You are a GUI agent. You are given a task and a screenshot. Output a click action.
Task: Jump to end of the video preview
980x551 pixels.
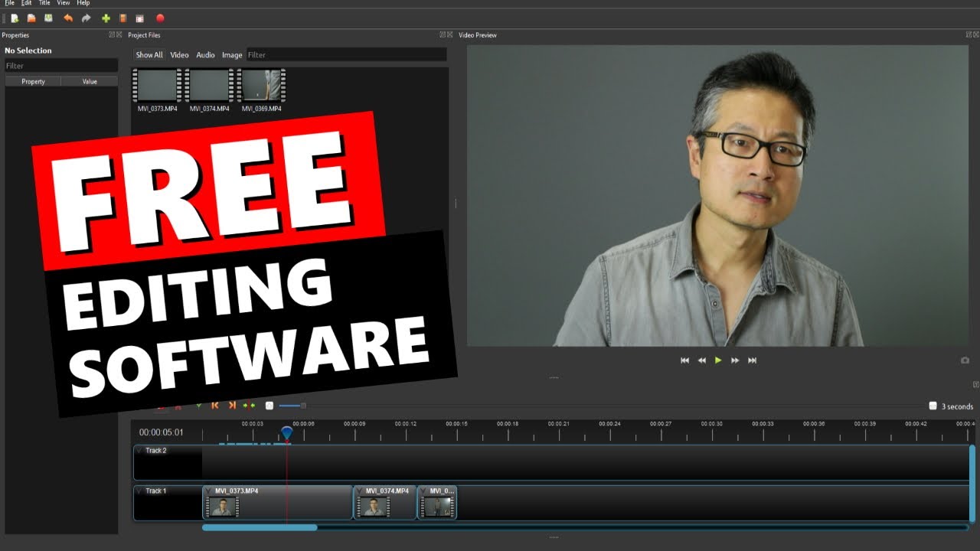[752, 360]
